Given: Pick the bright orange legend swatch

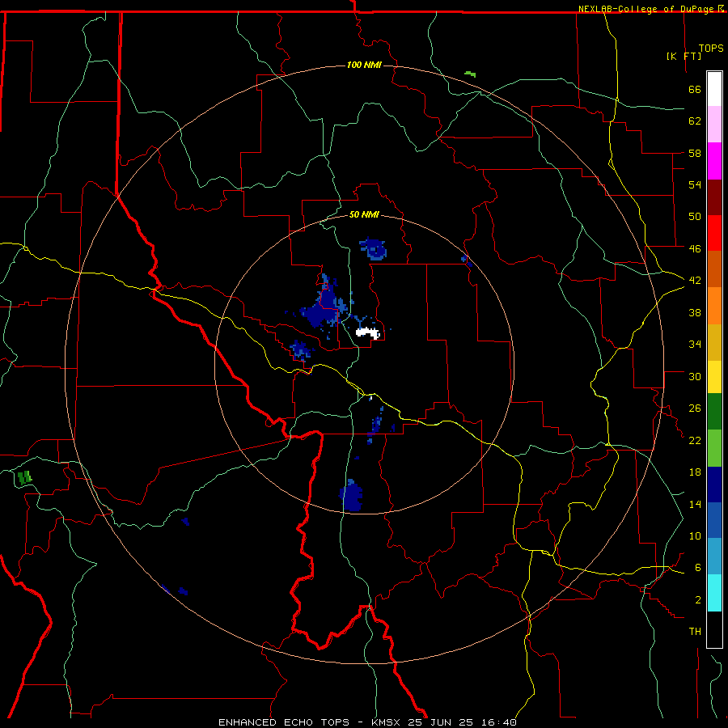Looking at the screenshot, I should coord(714,305).
